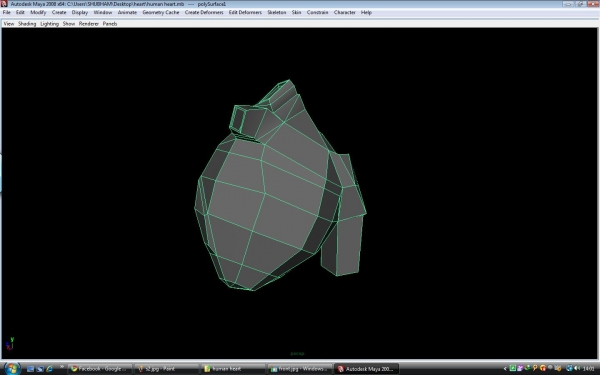
Task: Open the Animate menu
Action: [x=127, y=12]
